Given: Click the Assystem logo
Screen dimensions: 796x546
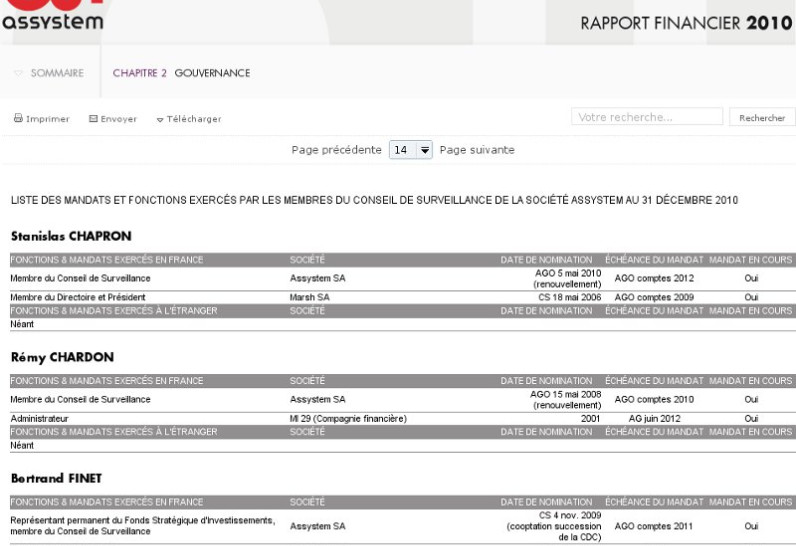Looking at the screenshot, I should point(53,15).
